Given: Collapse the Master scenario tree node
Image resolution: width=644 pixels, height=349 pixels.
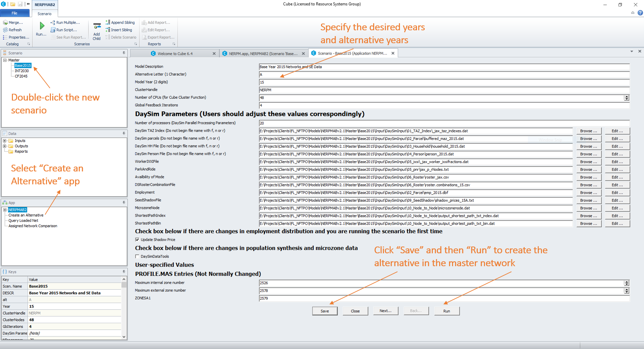Looking at the screenshot, I should coord(5,60).
